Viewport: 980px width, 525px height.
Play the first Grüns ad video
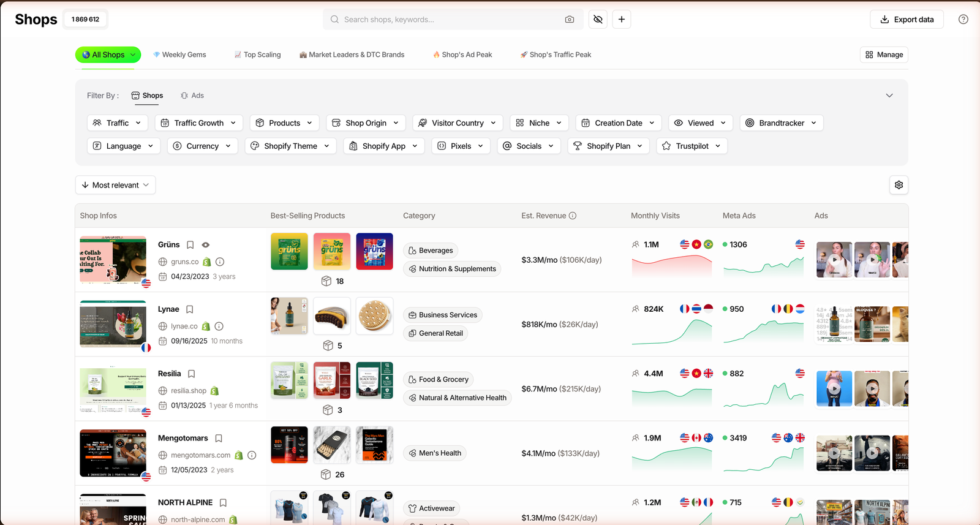(x=834, y=260)
